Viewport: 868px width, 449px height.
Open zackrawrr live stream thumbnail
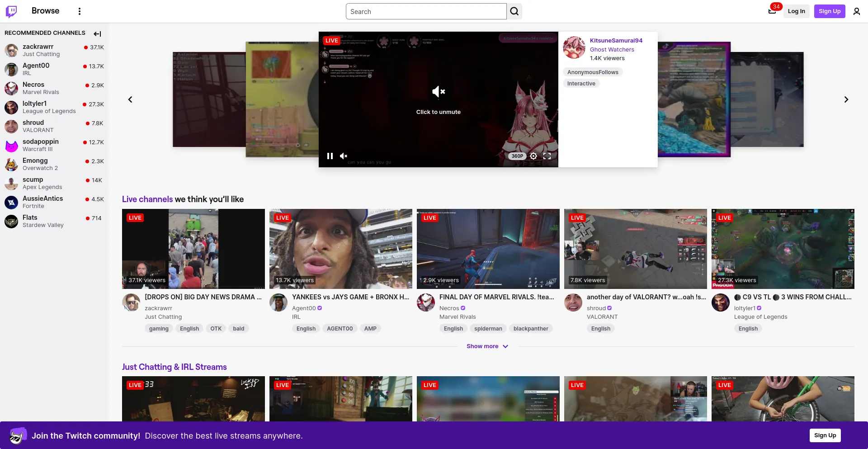pos(193,249)
